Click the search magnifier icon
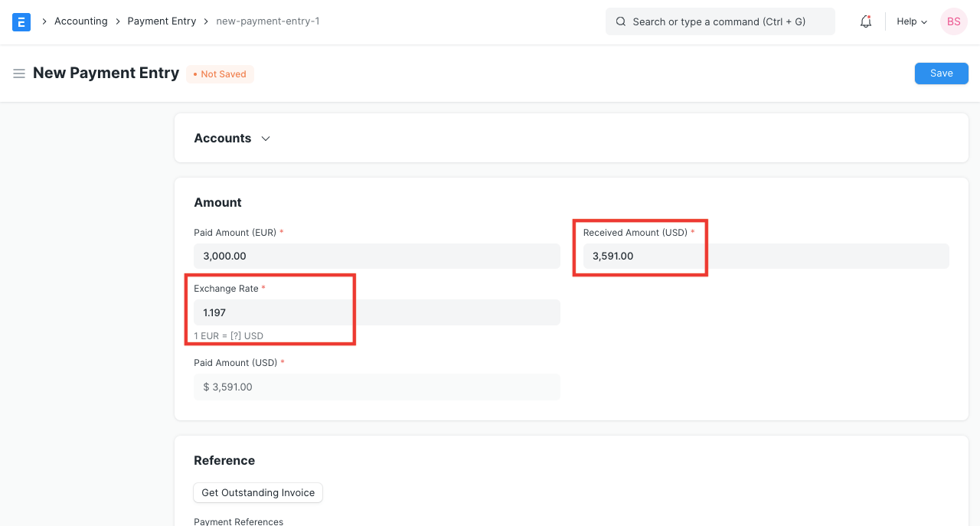This screenshot has height=526, width=980. click(x=621, y=21)
